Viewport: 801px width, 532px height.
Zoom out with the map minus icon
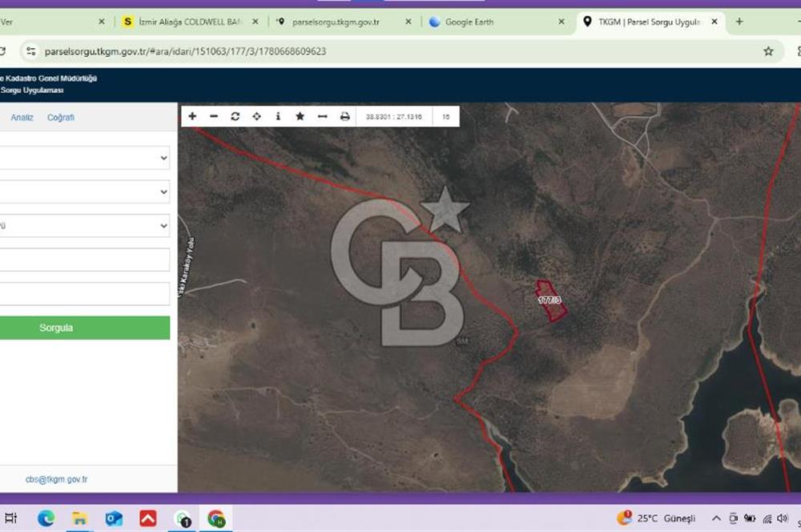coord(214,116)
